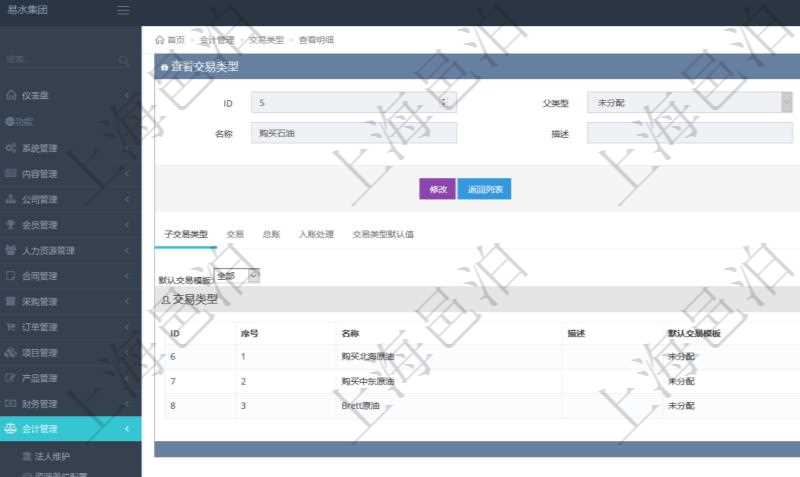This screenshot has height=477, width=800.
Task: Expand the 内容管理 menu chevron
Action: pyautogui.click(x=127, y=173)
